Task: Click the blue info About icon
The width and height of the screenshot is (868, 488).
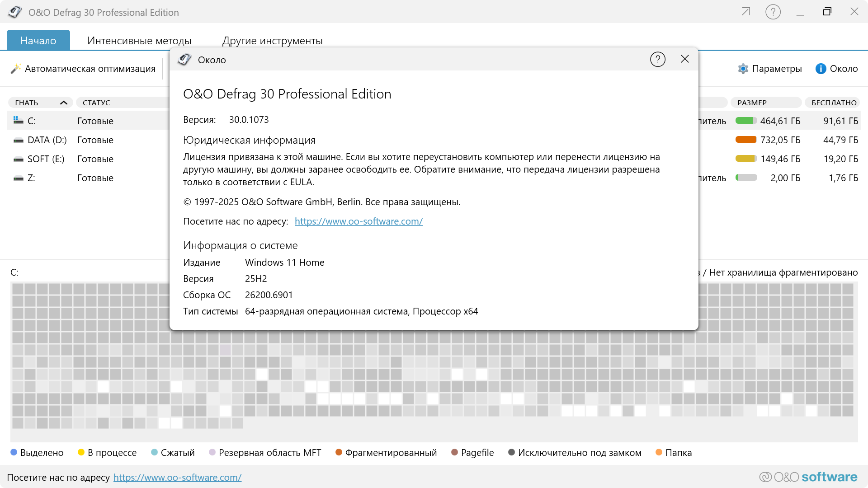Action: click(821, 69)
